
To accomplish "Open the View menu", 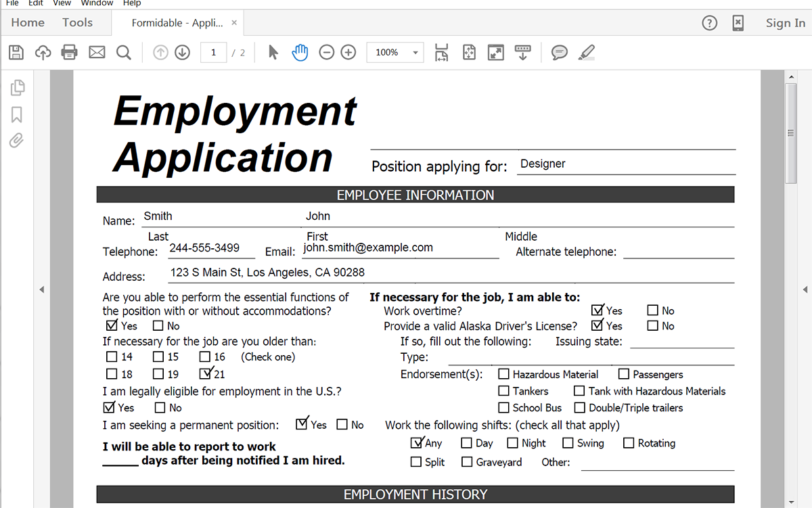I will (x=62, y=3).
